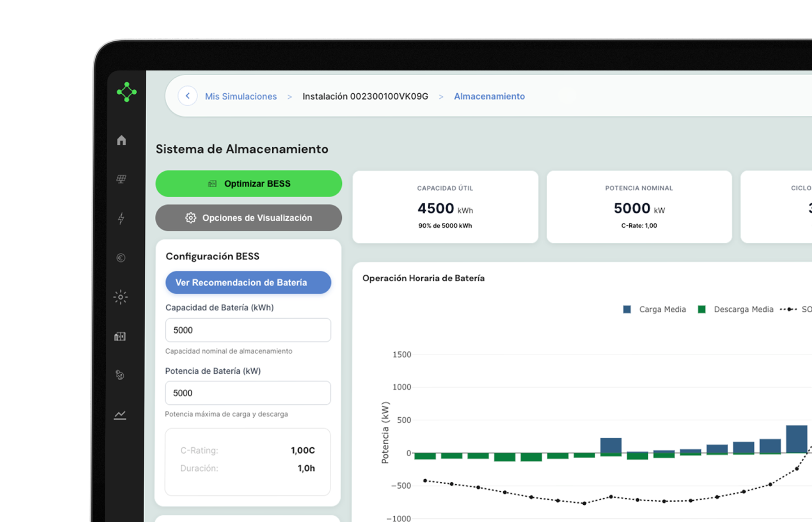
Task: Click the Duración value 1,0h
Action: pyautogui.click(x=306, y=468)
